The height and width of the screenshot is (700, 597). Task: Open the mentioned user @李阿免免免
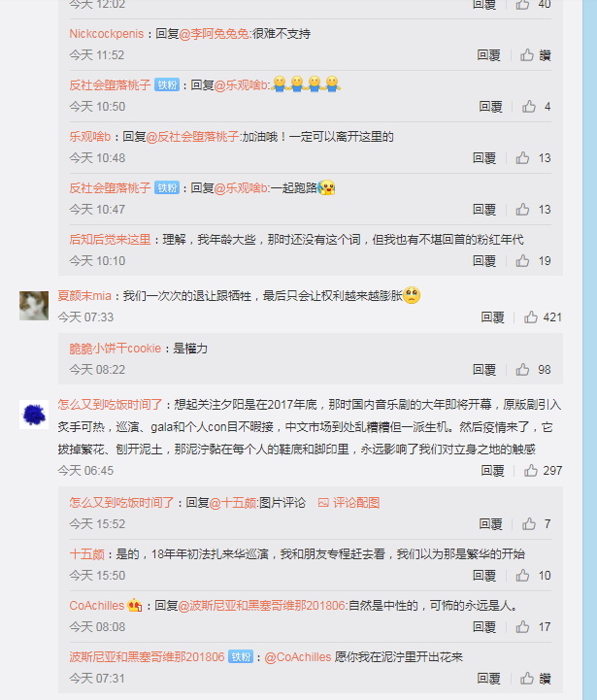coord(215,34)
